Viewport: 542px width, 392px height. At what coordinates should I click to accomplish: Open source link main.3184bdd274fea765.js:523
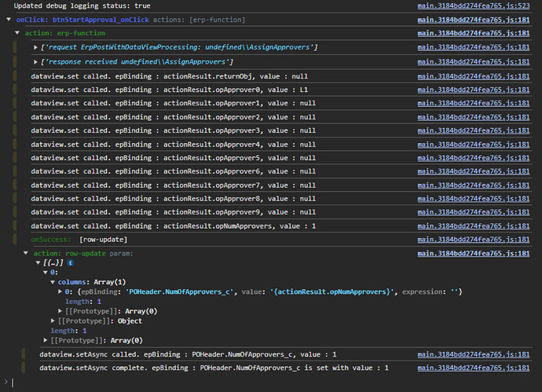coord(473,5)
